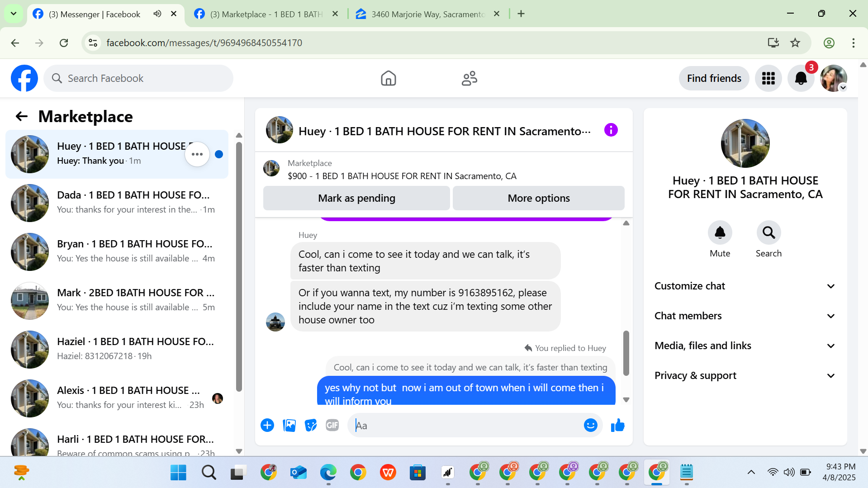Viewport: 868px width, 488px height.
Task: Mute the conversation with the bell icon
Action: point(720,232)
